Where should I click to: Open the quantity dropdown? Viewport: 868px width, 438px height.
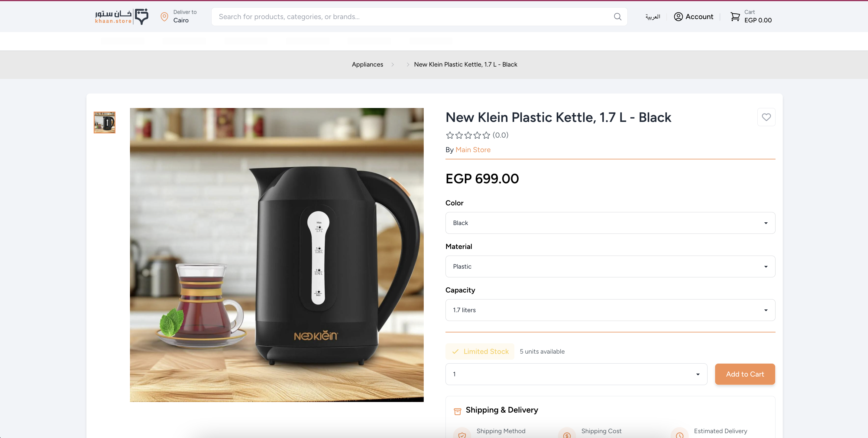pos(576,374)
